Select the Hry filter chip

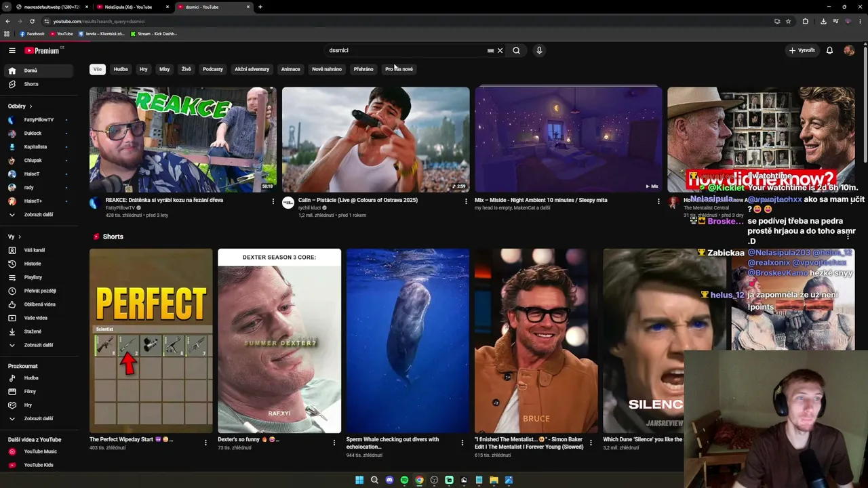pyautogui.click(x=143, y=69)
